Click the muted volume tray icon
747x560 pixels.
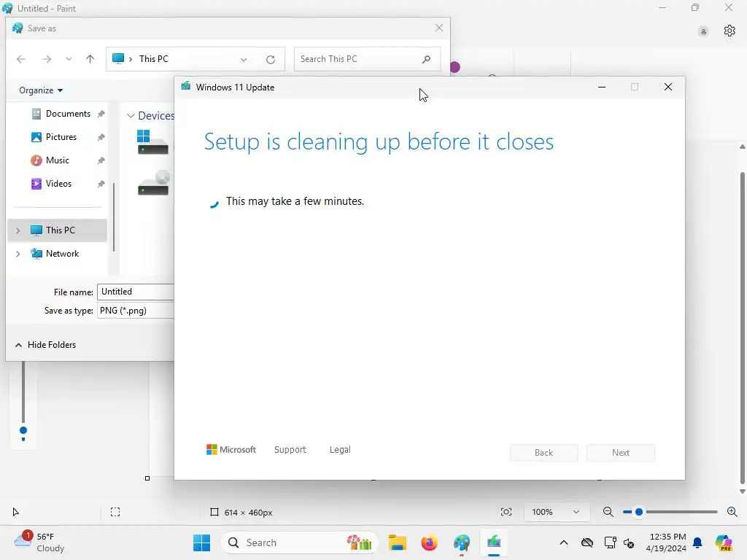[x=629, y=542]
